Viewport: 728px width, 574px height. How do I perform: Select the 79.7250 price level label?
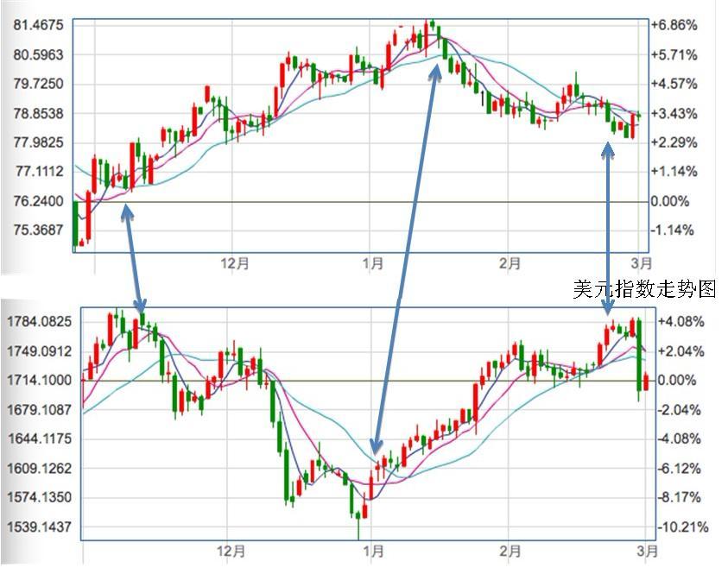pyautogui.click(x=39, y=84)
